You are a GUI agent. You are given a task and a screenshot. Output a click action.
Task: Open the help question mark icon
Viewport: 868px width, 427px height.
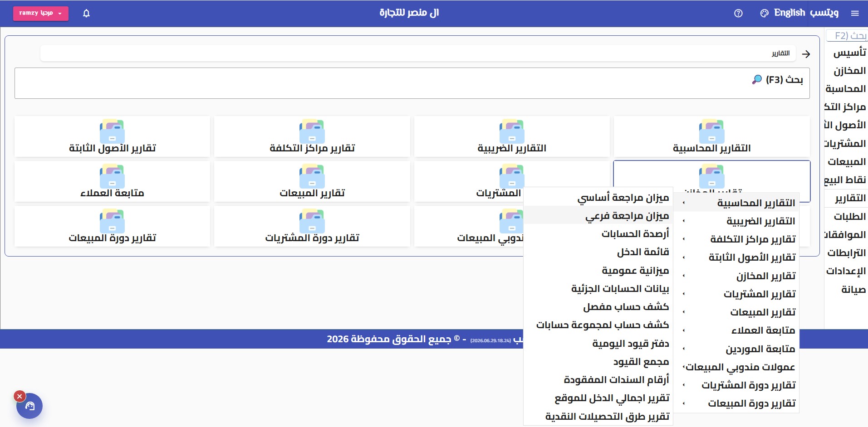click(738, 13)
